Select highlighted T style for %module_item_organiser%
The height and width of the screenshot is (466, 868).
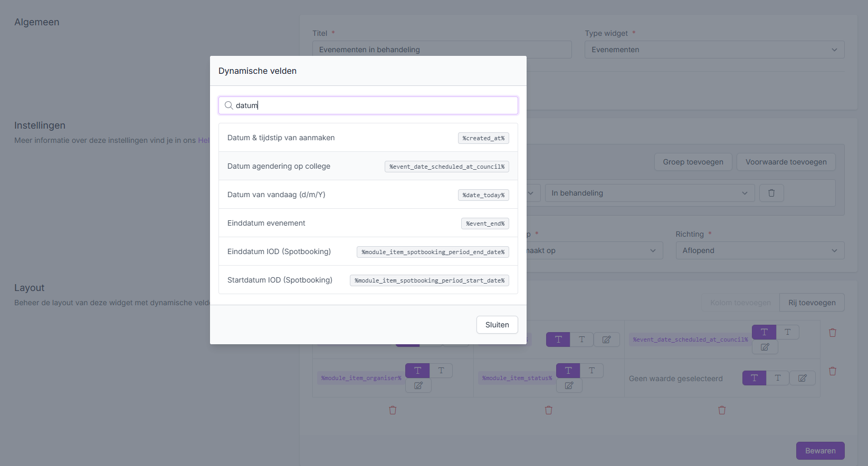[x=417, y=371]
